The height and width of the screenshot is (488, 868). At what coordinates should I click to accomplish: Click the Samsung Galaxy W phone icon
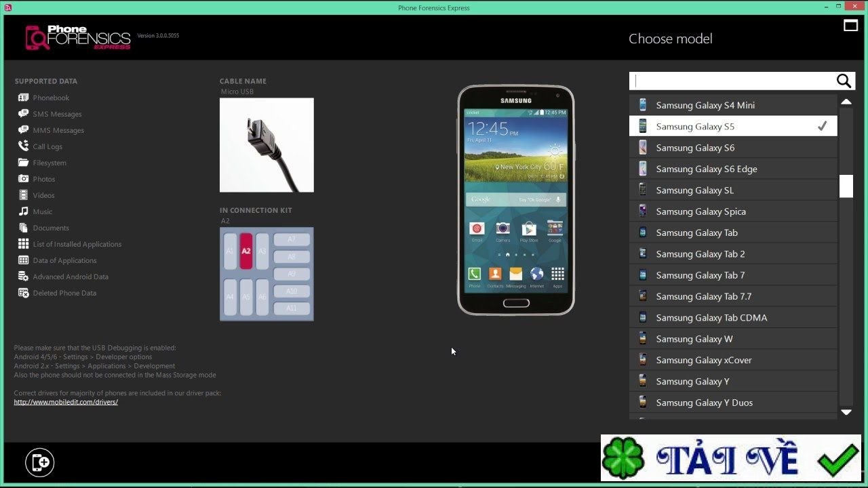click(642, 339)
